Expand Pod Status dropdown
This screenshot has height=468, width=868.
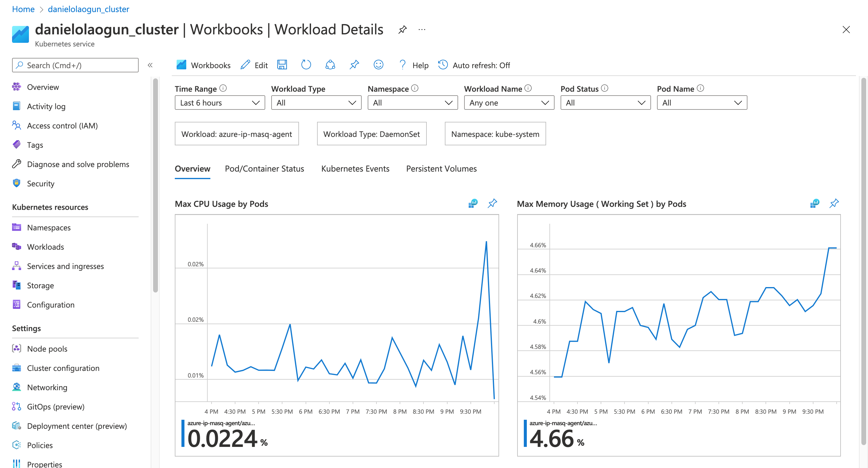coord(605,103)
